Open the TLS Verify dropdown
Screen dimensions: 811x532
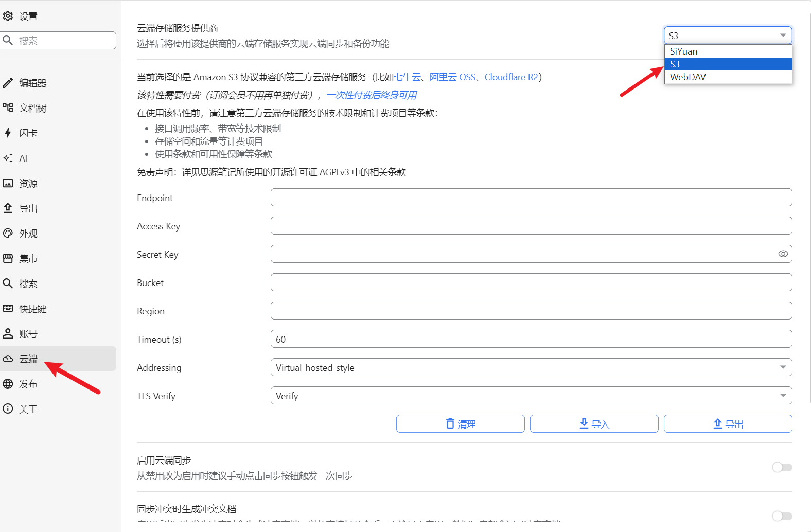point(531,396)
